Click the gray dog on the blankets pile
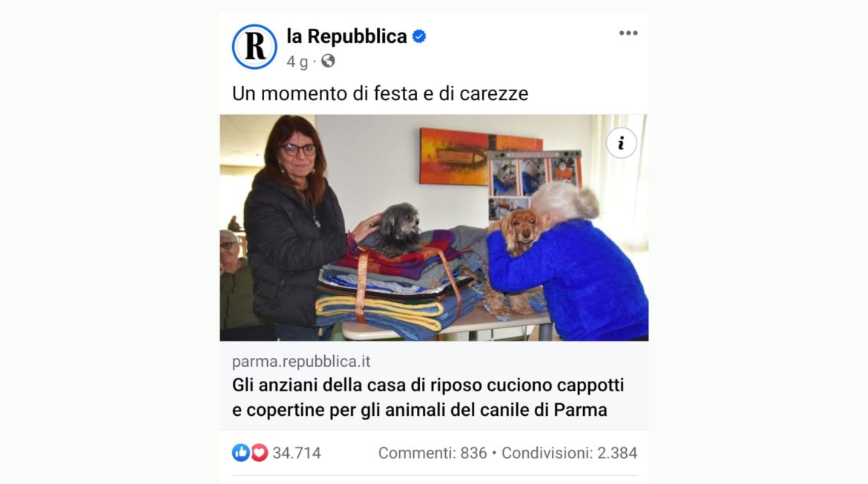 (x=398, y=228)
